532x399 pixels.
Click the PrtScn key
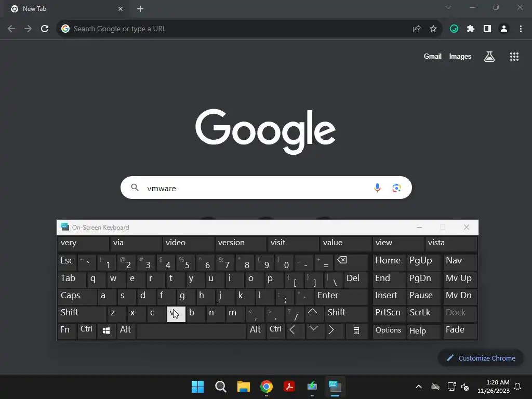(389, 313)
